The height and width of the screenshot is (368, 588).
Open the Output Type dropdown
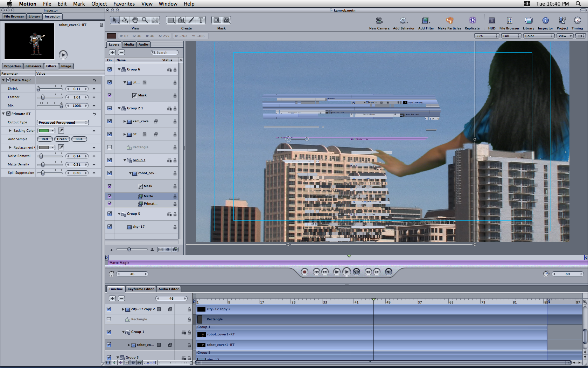[x=63, y=122]
